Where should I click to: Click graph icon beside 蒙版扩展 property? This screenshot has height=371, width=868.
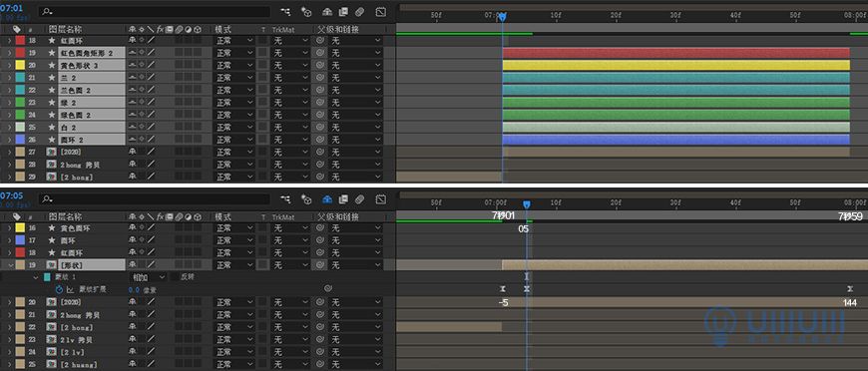tap(70, 289)
